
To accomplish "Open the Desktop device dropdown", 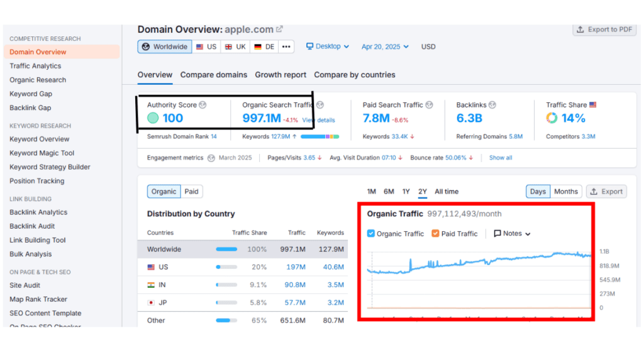I will pyautogui.click(x=328, y=46).
